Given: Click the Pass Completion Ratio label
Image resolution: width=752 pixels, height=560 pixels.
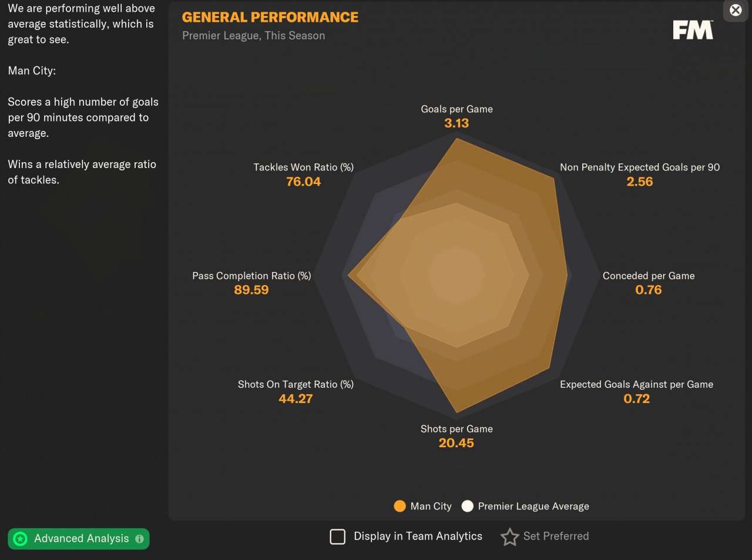Looking at the screenshot, I should [251, 276].
